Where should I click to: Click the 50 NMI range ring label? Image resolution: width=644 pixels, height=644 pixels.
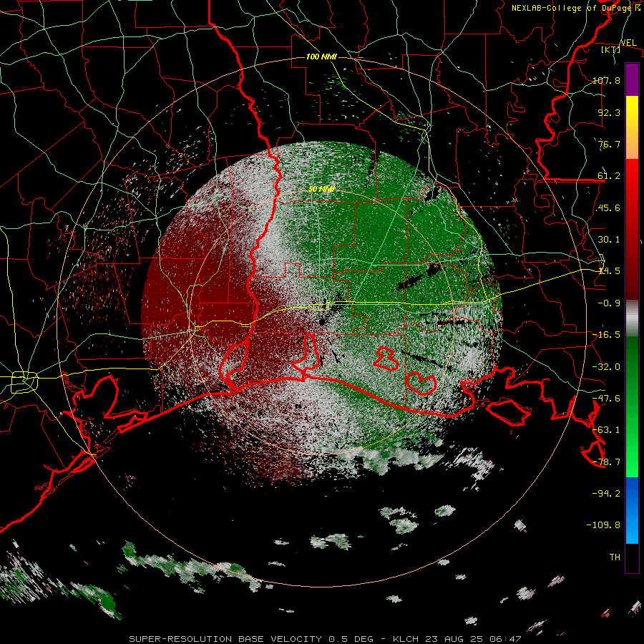coord(321,189)
